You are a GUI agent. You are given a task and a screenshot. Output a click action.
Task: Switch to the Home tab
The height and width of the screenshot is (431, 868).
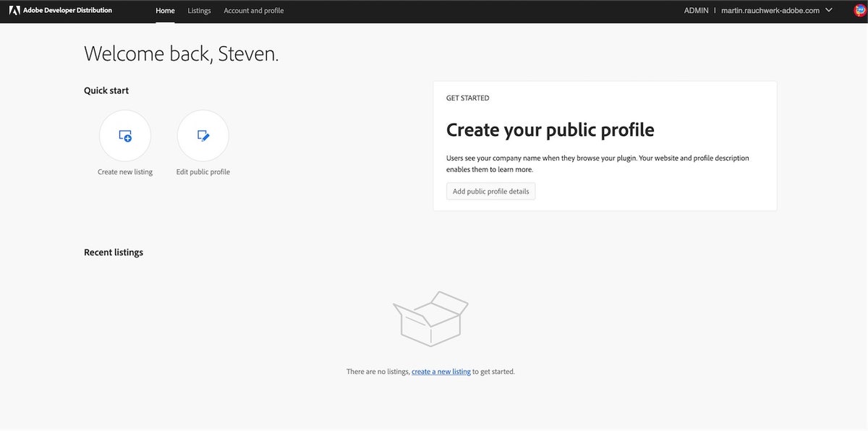tap(165, 11)
